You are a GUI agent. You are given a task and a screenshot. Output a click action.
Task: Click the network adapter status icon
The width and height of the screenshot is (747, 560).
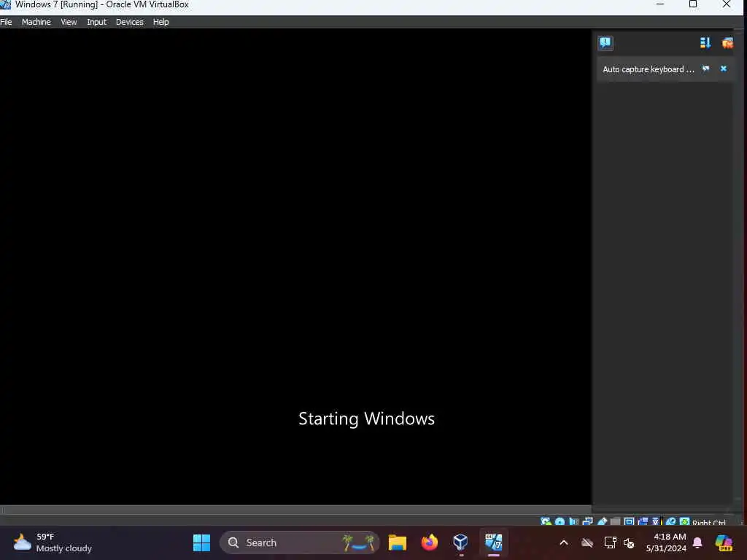pyautogui.click(x=588, y=522)
